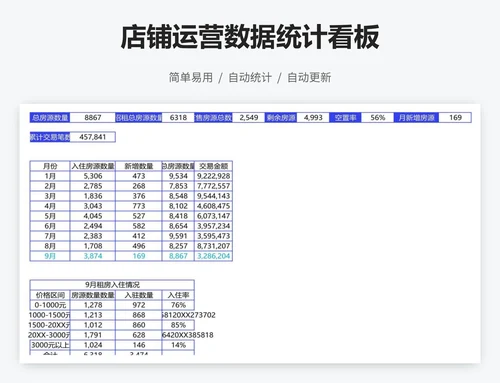Screen dimensions: 500x383
Task: Click the 月新增房源 value 169
Action: (455, 118)
